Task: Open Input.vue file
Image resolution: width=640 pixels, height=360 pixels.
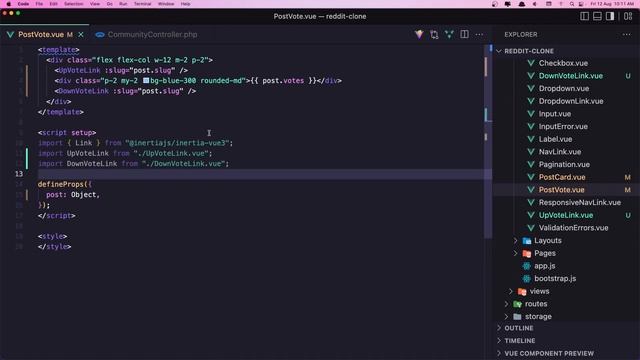Action: (x=555, y=114)
